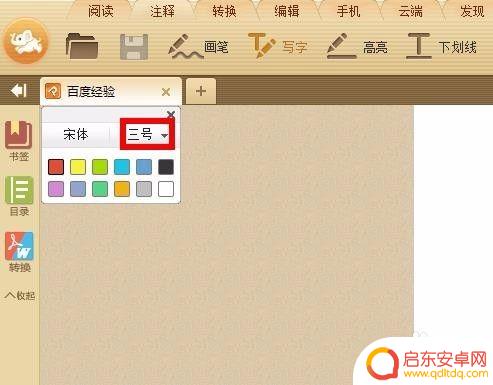493x385 pixels.
Task: Pick the orange color swatch
Action: pos(122,189)
